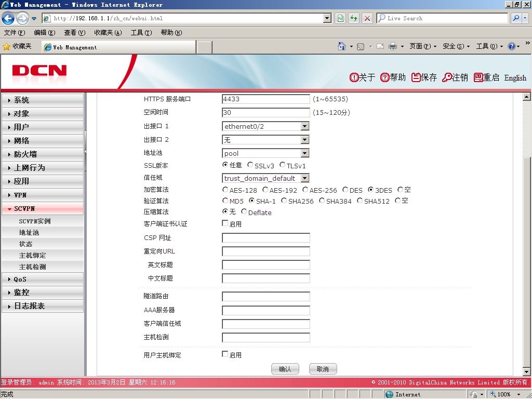This screenshot has height=399, width=532.
Task: Click the Internet zone globe in status bar
Action: (390, 394)
